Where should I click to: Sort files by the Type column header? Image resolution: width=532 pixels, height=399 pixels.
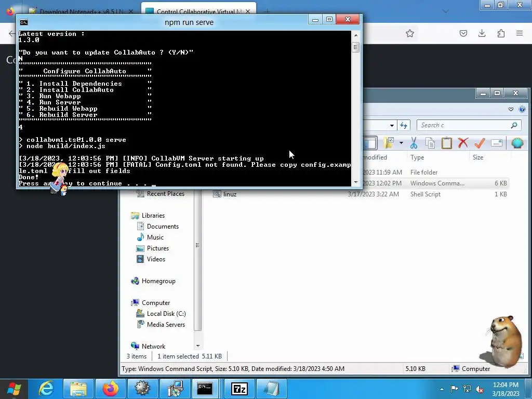click(417, 157)
